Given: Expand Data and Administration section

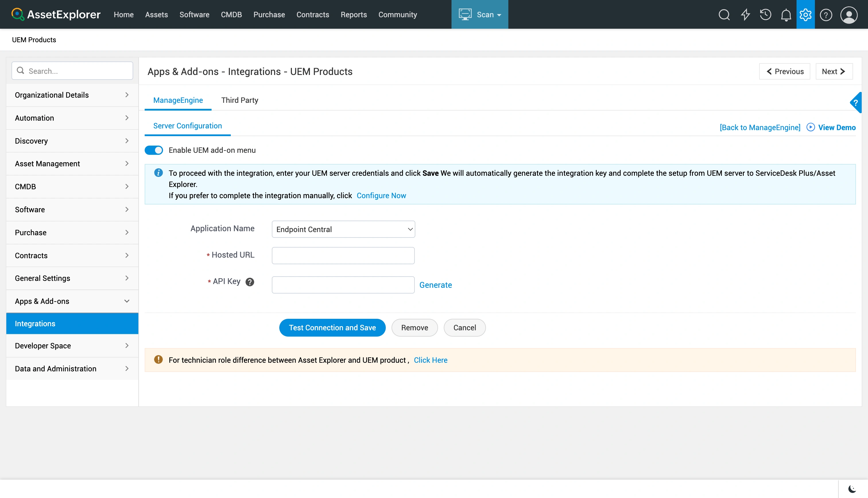Looking at the screenshot, I should (x=72, y=368).
